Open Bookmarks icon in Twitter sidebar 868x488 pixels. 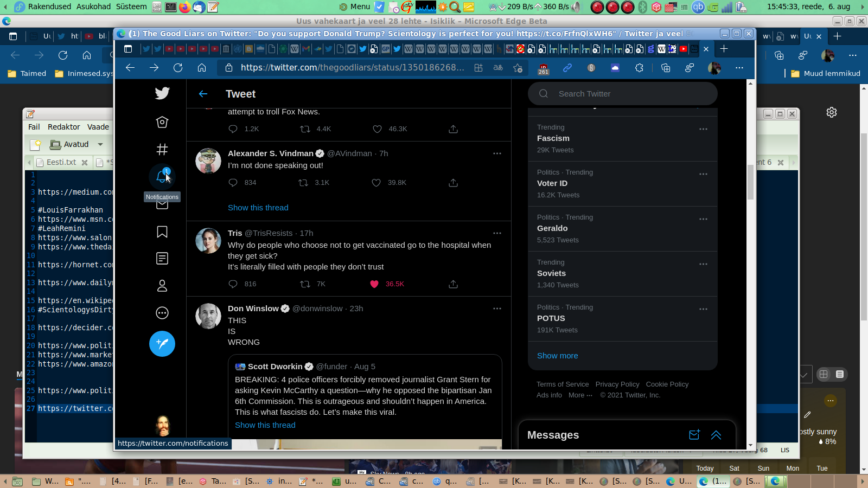pyautogui.click(x=162, y=232)
